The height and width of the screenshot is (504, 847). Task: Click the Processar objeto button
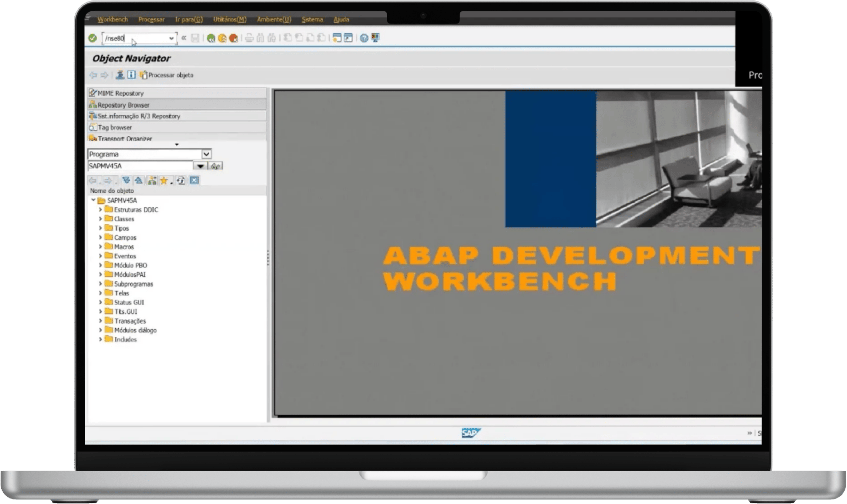[166, 75]
